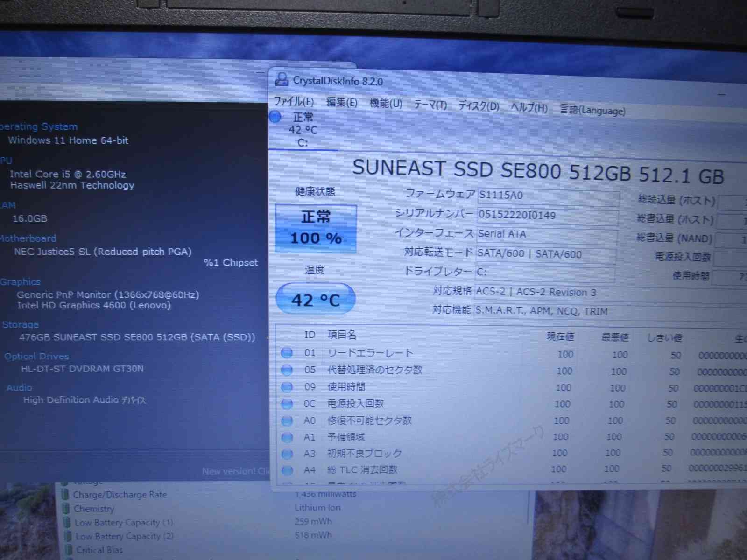747x560 pixels.
Task: Click the blue dot next to 予備領域
Action: coord(287,437)
